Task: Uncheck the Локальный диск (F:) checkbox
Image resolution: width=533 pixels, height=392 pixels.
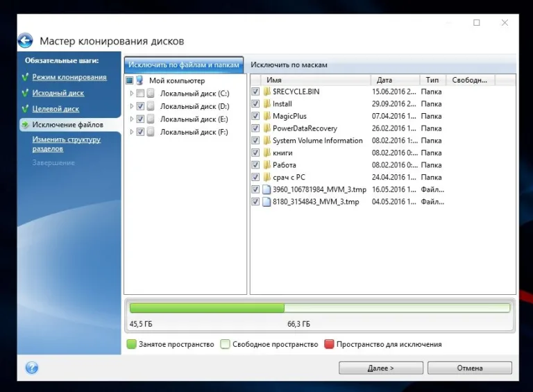Action: click(x=140, y=132)
